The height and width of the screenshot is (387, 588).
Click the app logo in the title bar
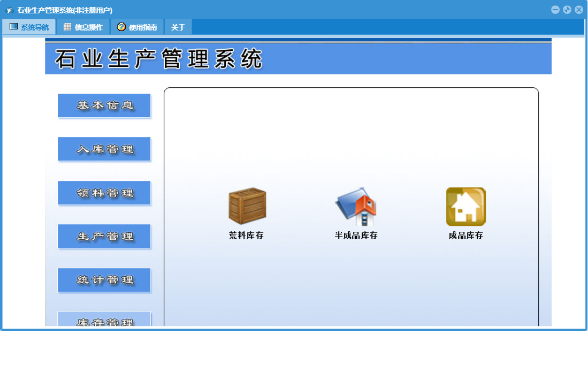click(10, 10)
